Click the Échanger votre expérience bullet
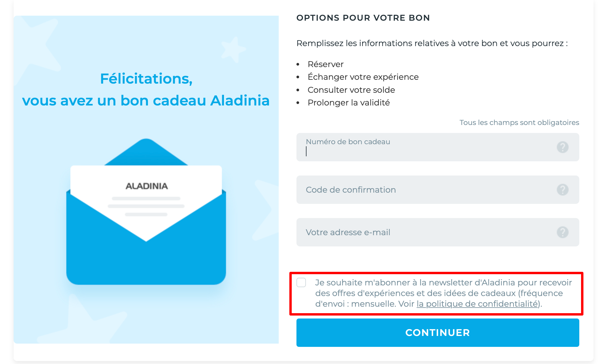 (x=363, y=77)
